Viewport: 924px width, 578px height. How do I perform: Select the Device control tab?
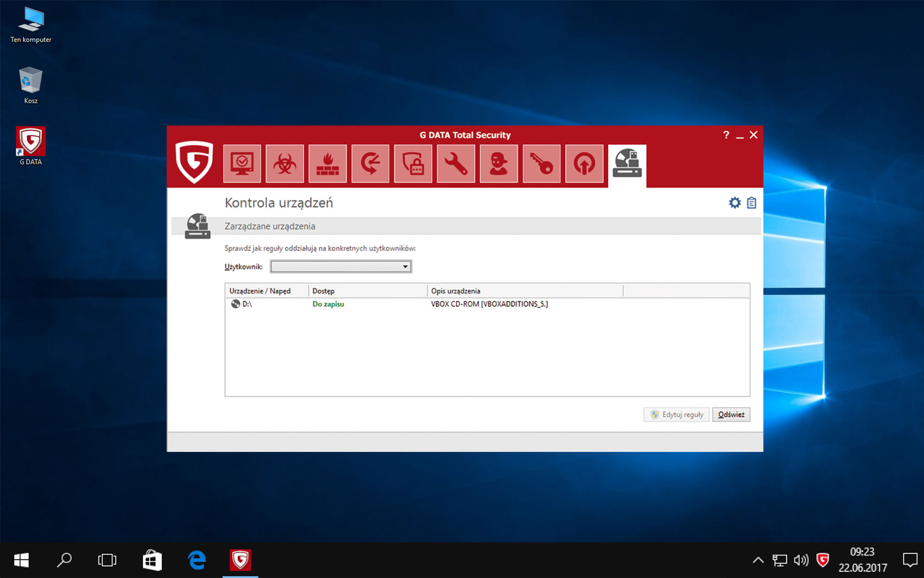click(627, 165)
